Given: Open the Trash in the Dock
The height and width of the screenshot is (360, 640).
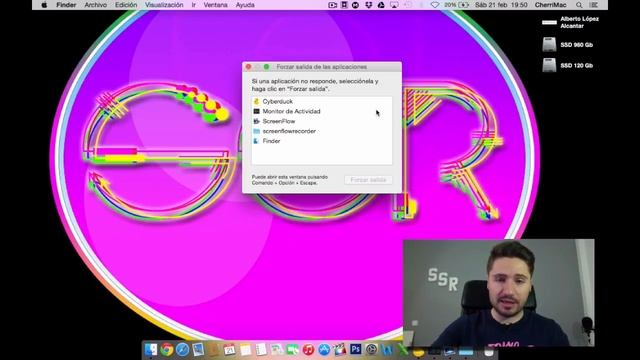Looking at the screenshot, I should click(489, 351).
